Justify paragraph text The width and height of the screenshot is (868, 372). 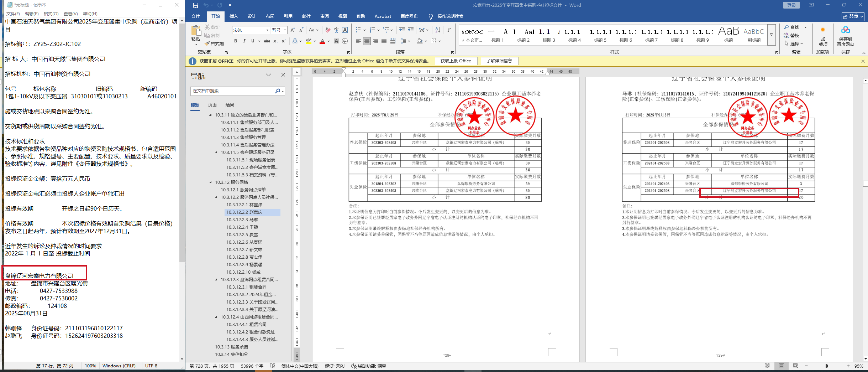[384, 41]
